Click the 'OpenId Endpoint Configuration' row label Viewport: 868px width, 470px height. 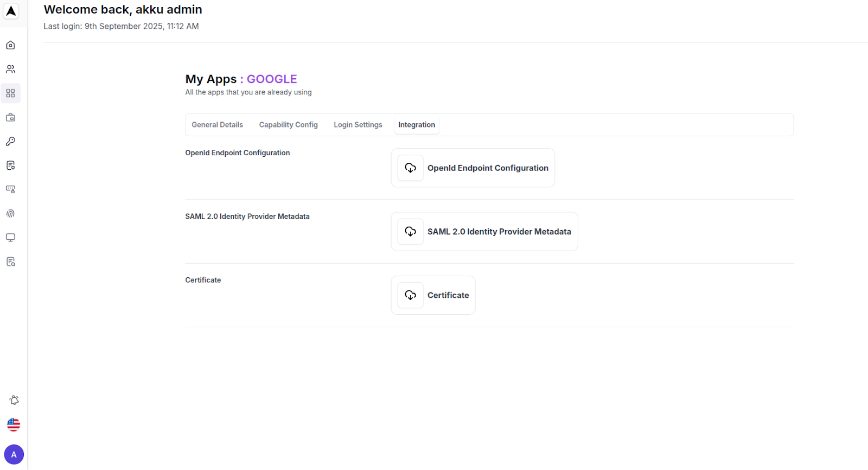pyautogui.click(x=238, y=153)
